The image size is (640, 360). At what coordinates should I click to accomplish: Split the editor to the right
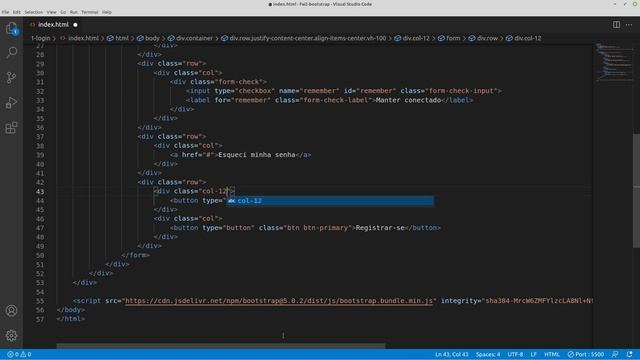(616, 24)
